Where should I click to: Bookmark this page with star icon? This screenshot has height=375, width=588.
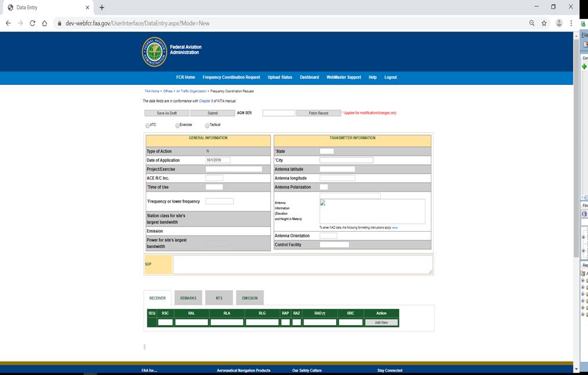click(x=544, y=23)
